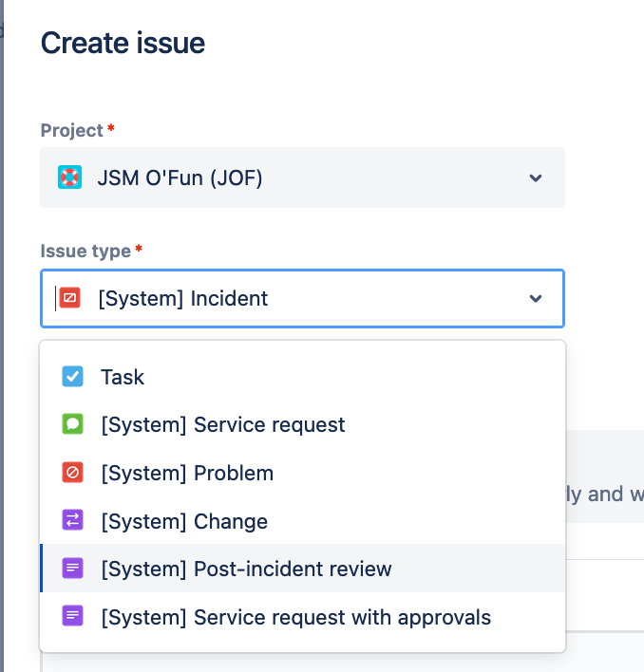This screenshot has width=644, height=672.
Task: Click the Issue type field showing [System] Incident
Action: [302, 298]
